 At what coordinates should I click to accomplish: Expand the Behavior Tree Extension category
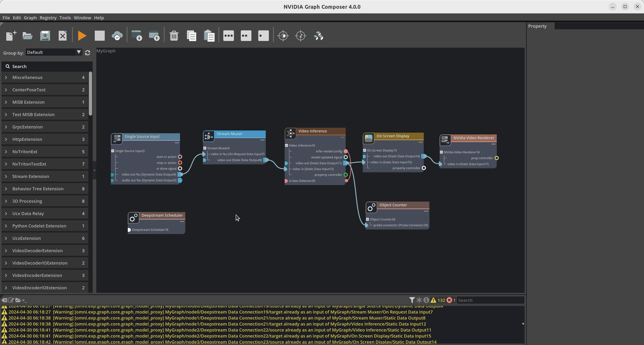coord(6,189)
